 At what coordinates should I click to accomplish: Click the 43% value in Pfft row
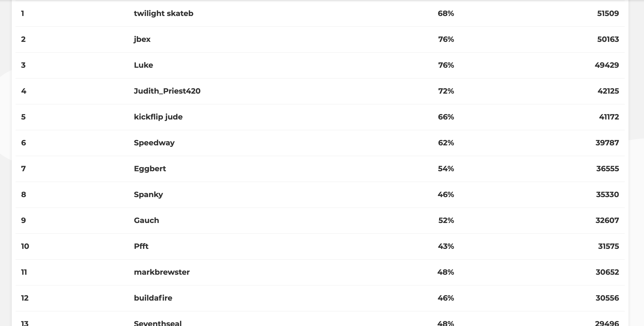point(446,246)
